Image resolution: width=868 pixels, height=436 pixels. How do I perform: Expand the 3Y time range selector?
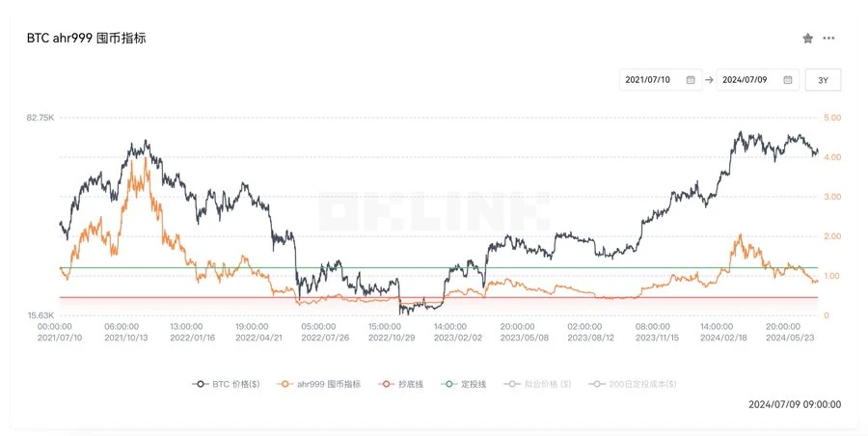point(823,80)
